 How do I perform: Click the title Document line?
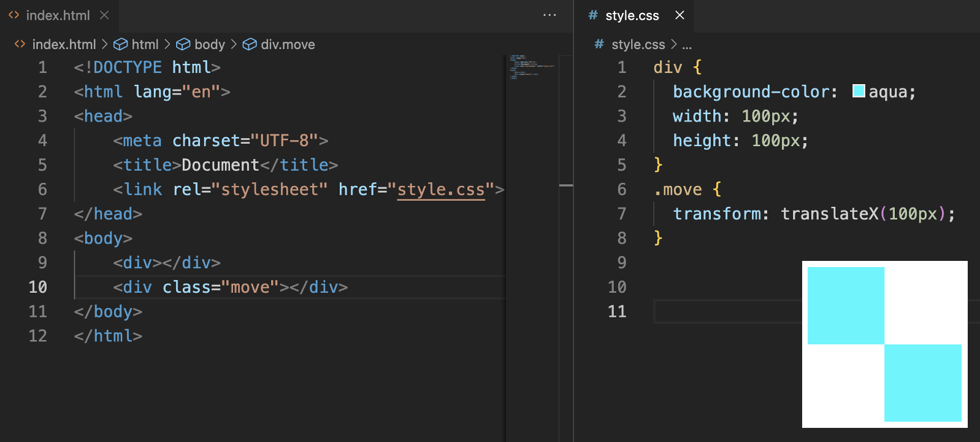point(226,165)
